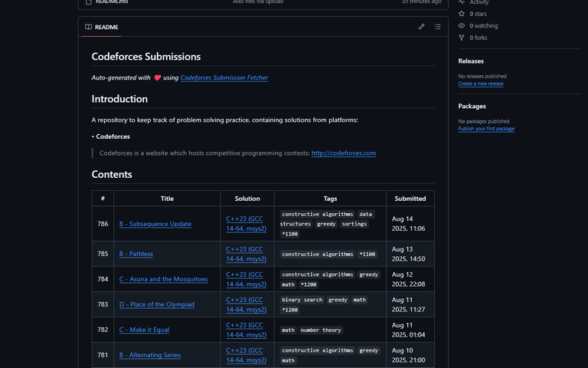Screen dimensions: 588x368
Task: Open C - Make it Equal link
Action: (x=145, y=330)
